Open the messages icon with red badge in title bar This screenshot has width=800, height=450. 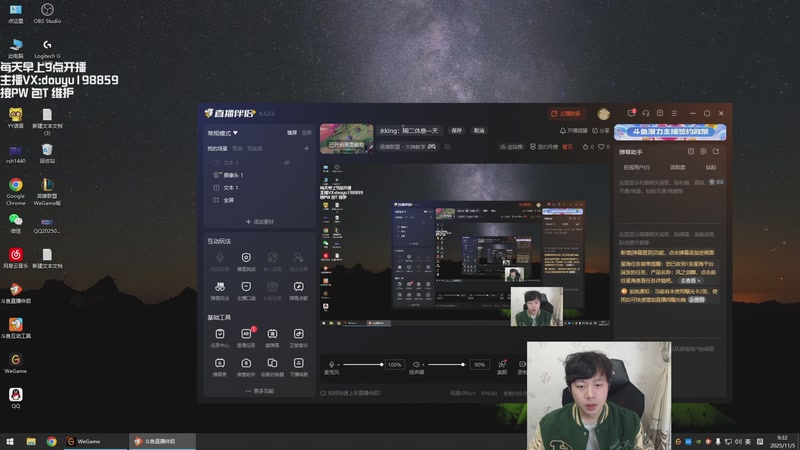tap(631, 113)
